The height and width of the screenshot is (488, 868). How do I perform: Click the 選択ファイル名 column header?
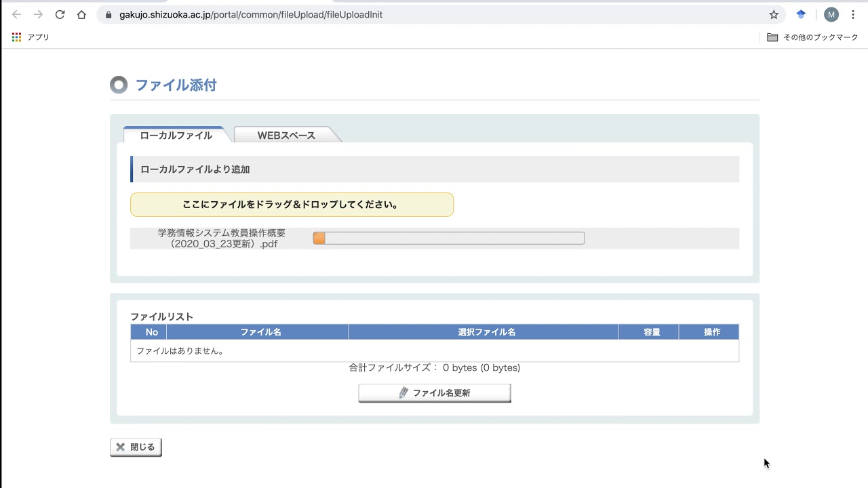coord(484,332)
